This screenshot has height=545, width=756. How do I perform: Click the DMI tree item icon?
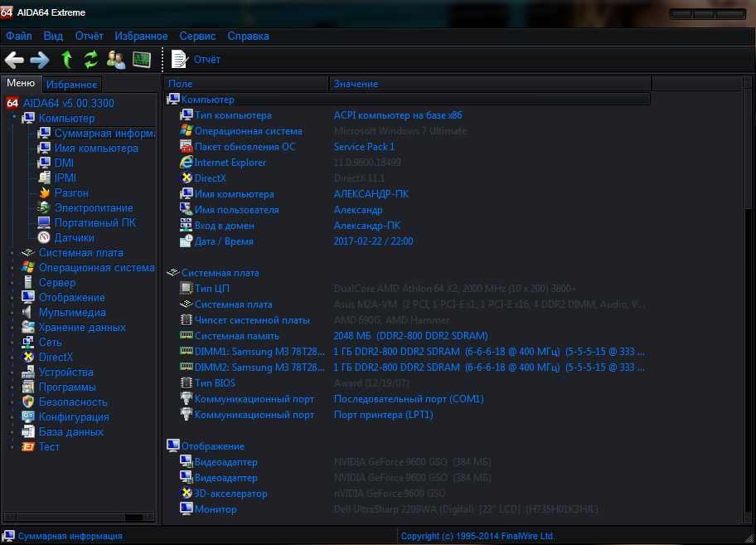coord(44,163)
